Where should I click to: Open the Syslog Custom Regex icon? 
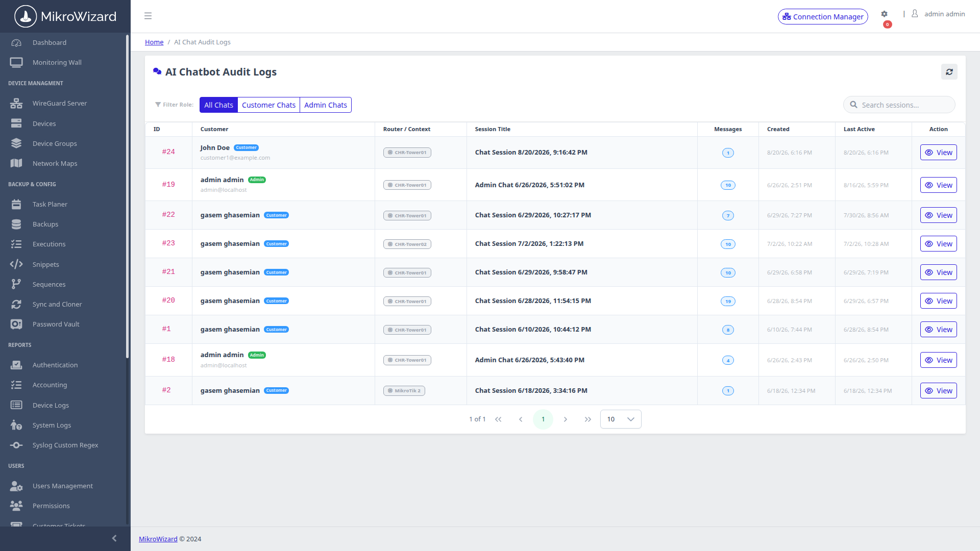click(x=16, y=445)
